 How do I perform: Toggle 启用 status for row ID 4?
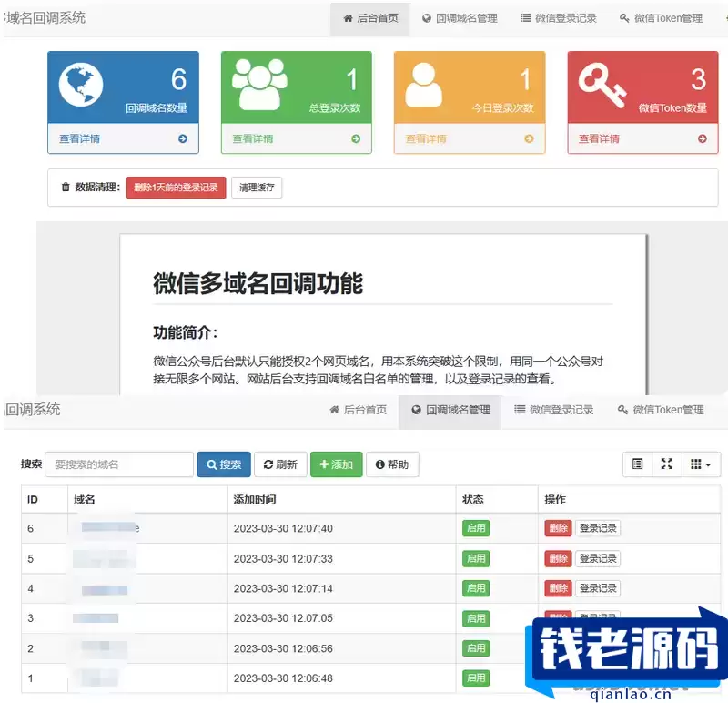476,588
